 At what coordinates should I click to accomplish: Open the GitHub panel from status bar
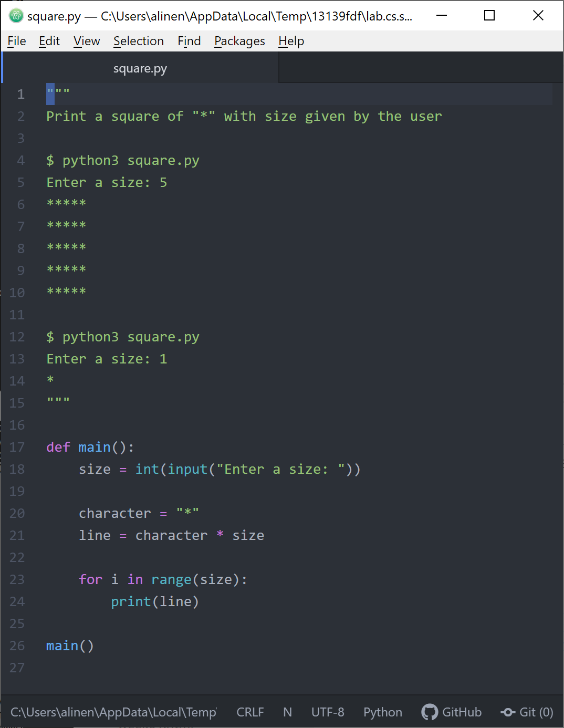[452, 712]
